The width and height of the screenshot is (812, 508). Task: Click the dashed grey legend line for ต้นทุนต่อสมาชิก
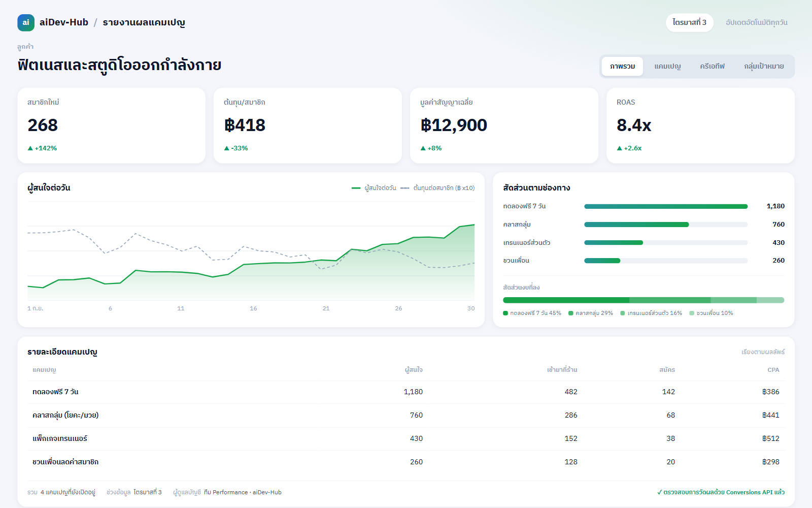coord(405,188)
